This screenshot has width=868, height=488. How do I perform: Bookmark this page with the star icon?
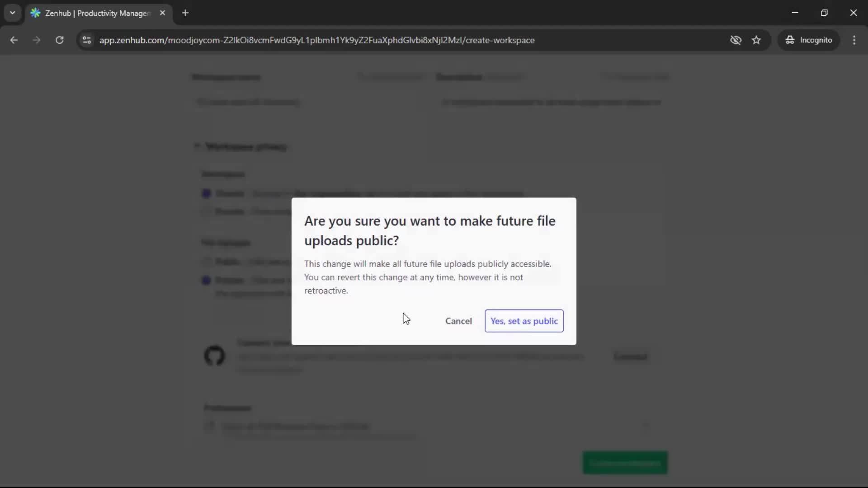(756, 40)
